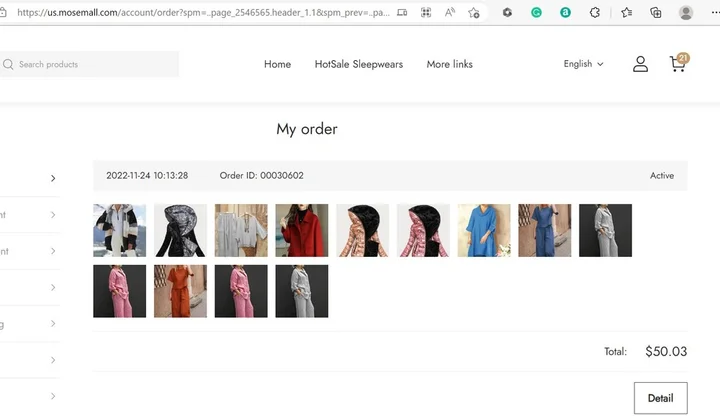Click the search magnifier icon
The width and height of the screenshot is (720, 420).
[x=8, y=64]
